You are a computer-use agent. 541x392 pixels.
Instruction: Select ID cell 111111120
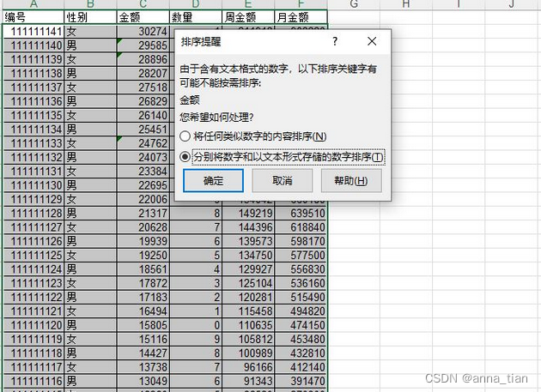point(33,325)
